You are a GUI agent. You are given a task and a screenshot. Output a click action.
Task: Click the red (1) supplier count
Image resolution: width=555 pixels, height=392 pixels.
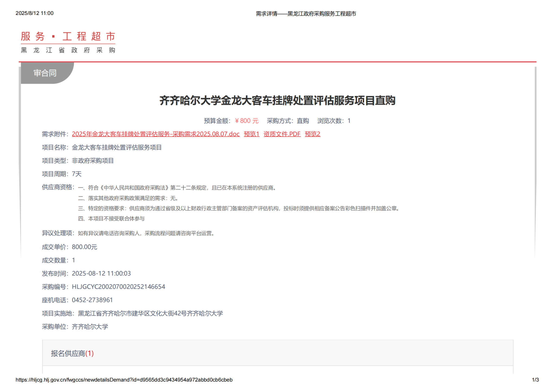tap(89, 354)
